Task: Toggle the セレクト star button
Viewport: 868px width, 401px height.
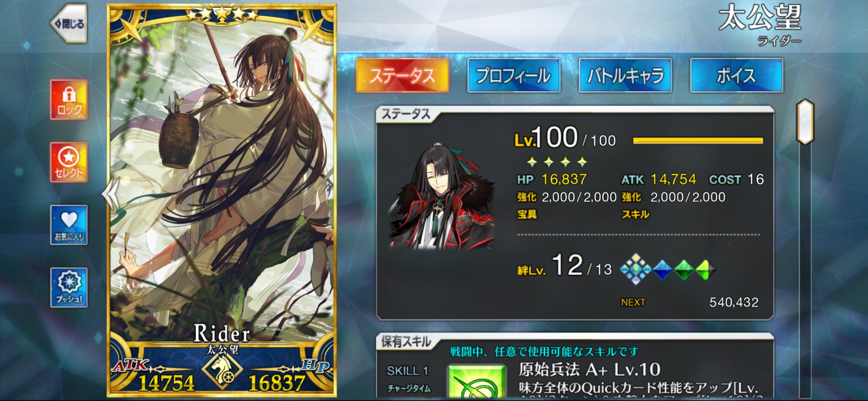Action: coord(69,162)
